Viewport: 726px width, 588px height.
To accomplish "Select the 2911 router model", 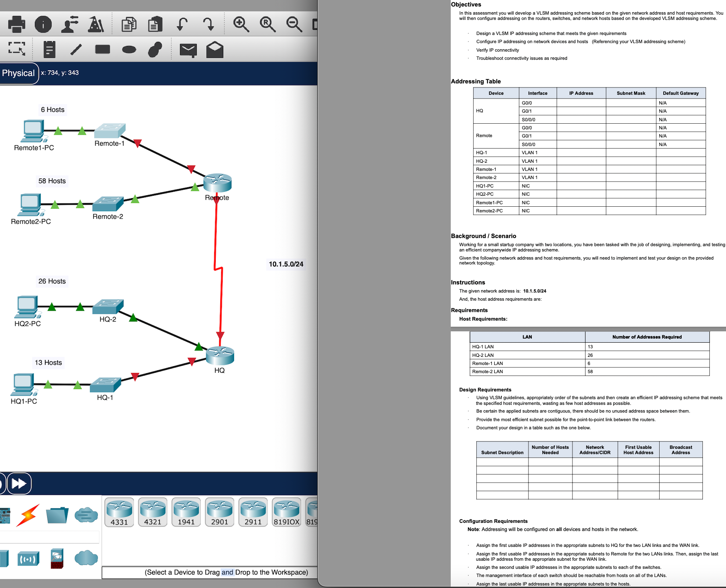I will (252, 512).
